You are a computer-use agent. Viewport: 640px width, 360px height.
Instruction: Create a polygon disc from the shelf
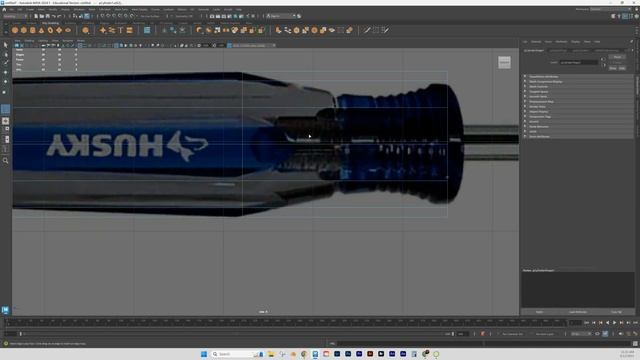(x=68, y=30)
